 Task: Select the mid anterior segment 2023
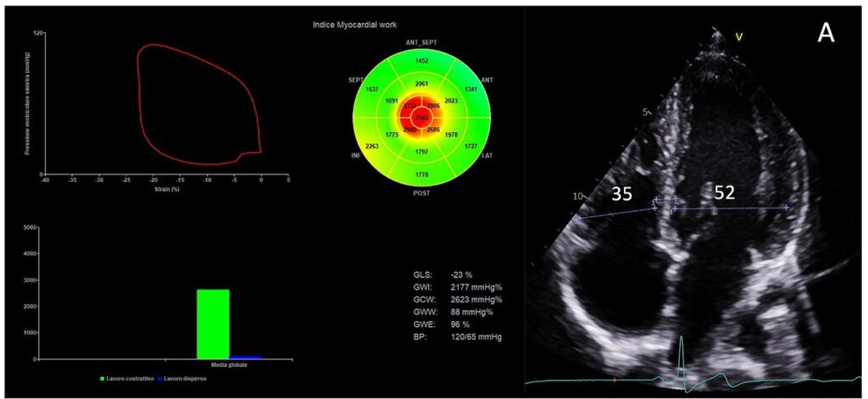coord(450,101)
